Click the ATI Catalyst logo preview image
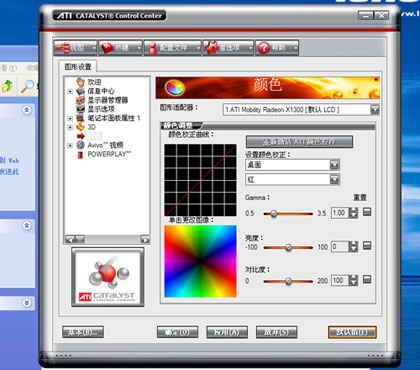 click(x=108, y=277)
